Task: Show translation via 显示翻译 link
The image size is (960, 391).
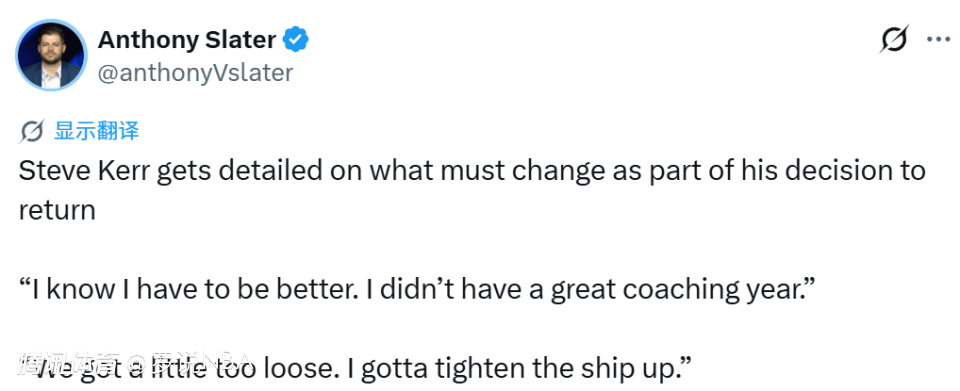Action: (x=97, y=131)
